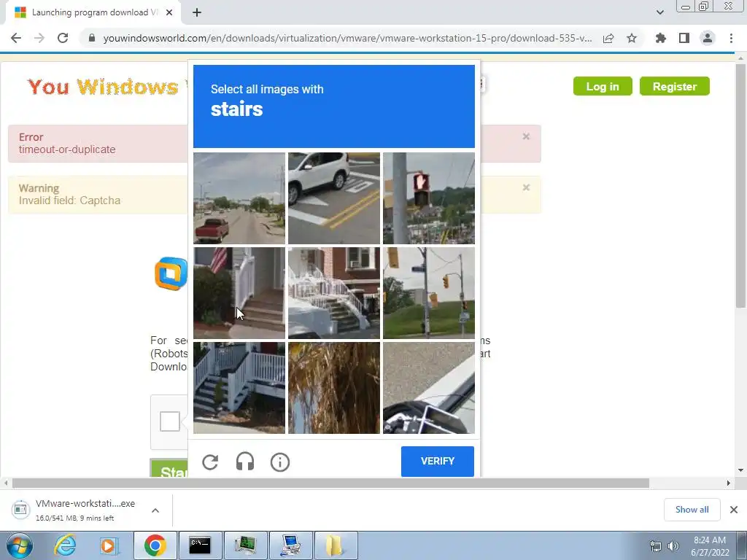747x560 pixels.
Task: Open a new browser tab
Action: point(197,12)
